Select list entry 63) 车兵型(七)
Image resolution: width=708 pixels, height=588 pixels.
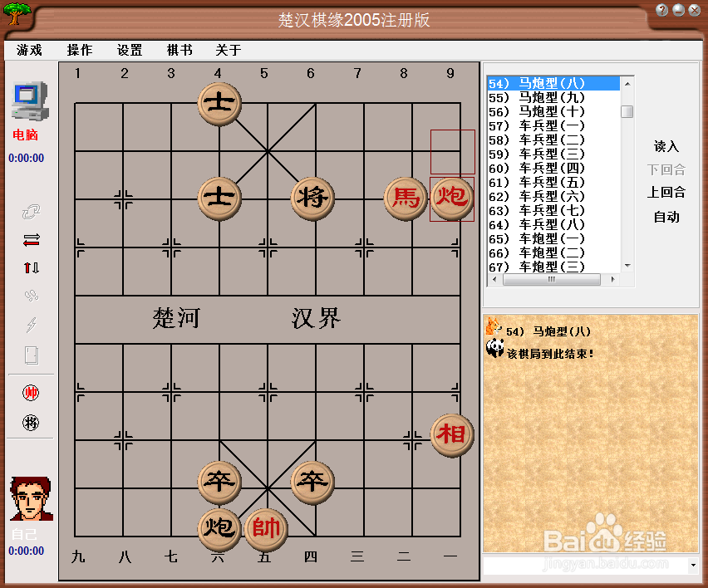pos(553,210)
